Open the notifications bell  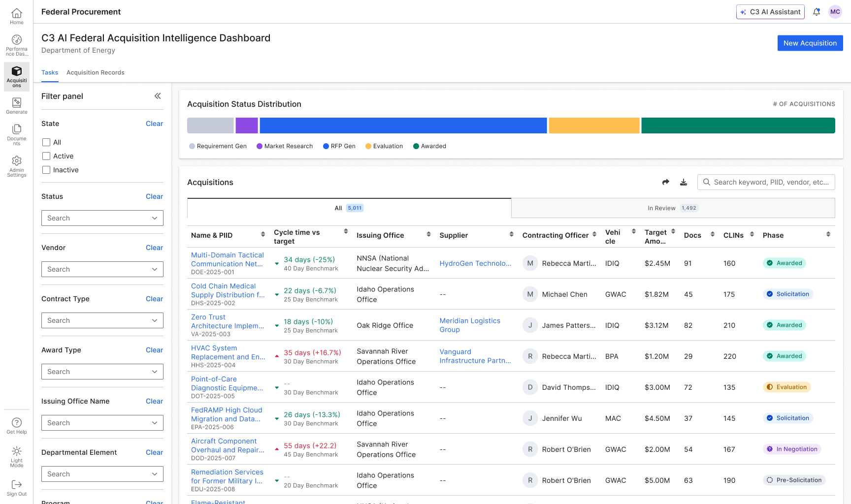point(817,12)
